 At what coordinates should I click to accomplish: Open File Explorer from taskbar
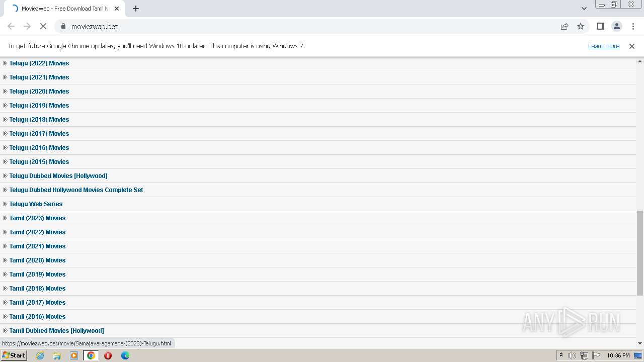(57, 355)
